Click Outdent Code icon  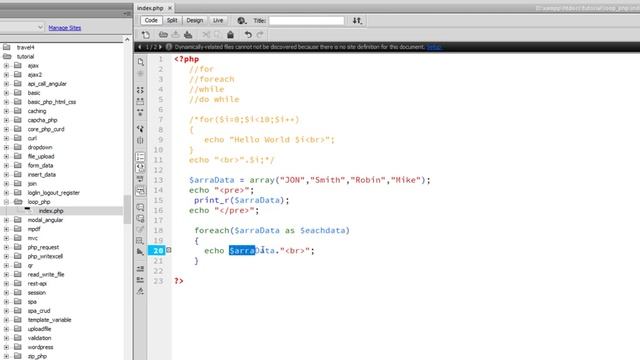[x=140, y=280]
